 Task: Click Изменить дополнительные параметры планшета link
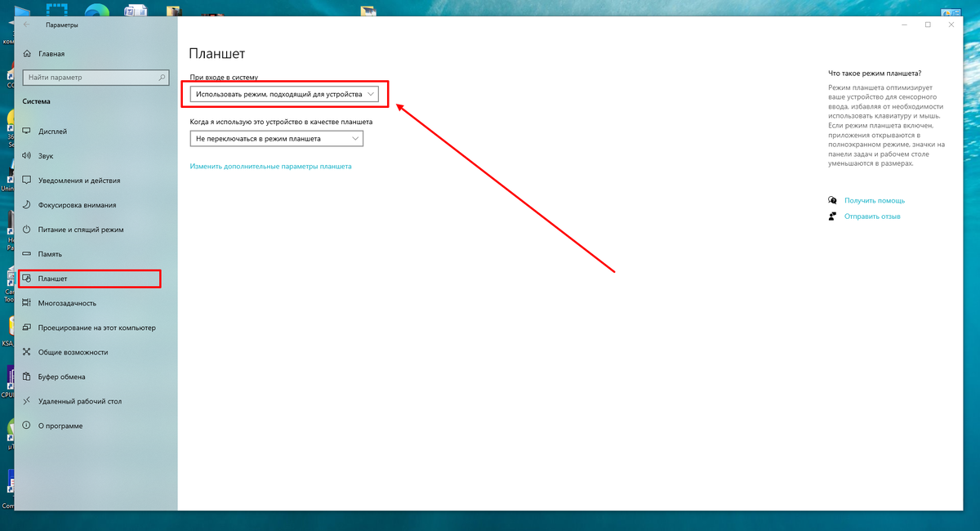pos(271,166)
